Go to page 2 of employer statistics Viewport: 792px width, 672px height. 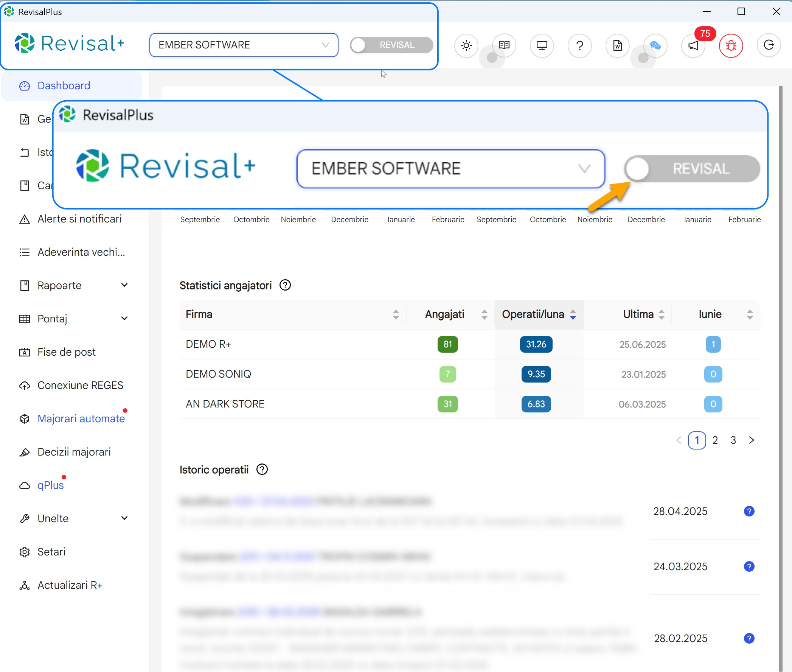point(716,440)
